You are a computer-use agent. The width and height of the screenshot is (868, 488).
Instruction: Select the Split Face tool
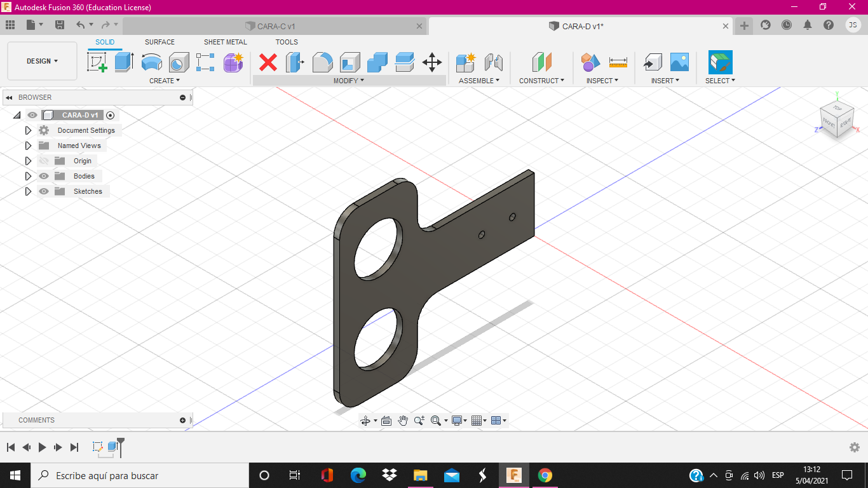point(405,62)
